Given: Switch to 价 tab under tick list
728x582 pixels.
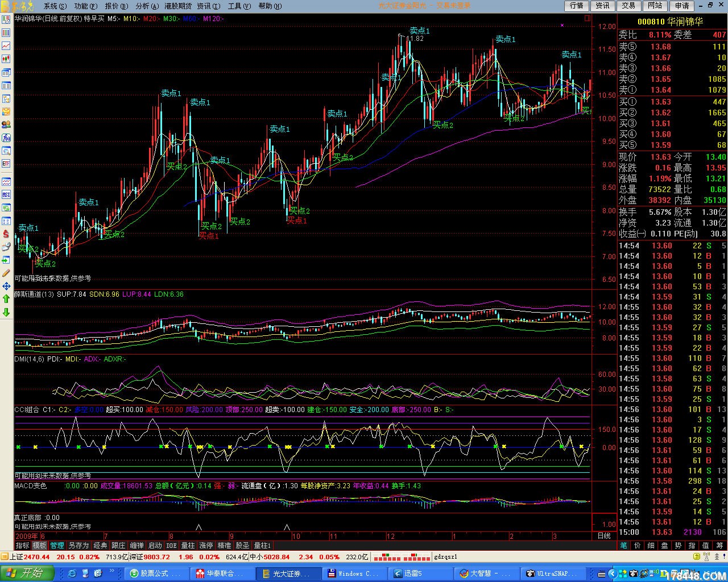Looking at the screenshot, I should tap(637, 545).
